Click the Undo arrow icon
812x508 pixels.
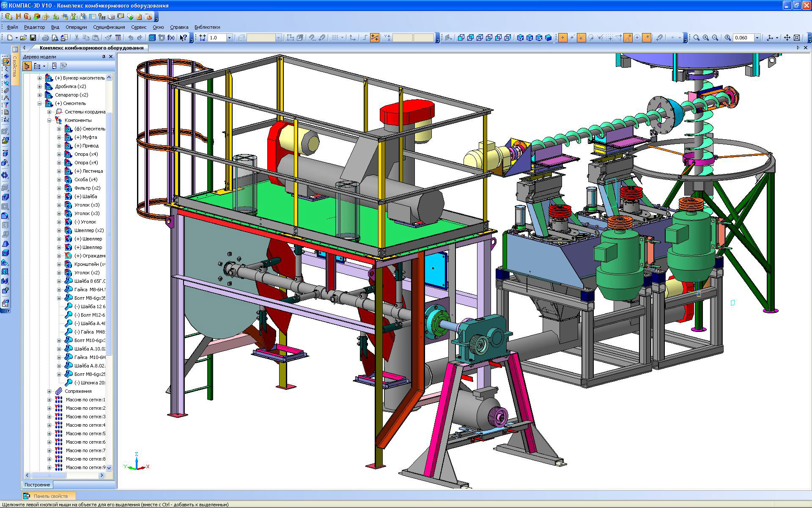click(x=131, y=38)
